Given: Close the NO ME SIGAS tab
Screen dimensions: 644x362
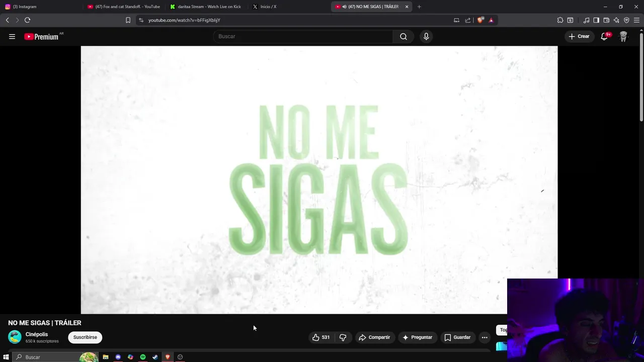Looking at the screenshot, I should pos(407,7).
